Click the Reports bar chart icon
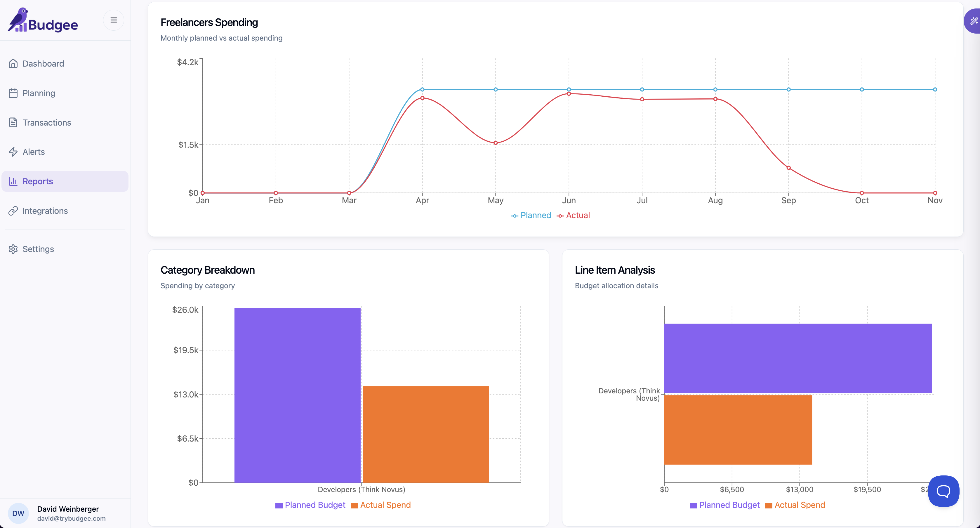Screen dimensions: 980x528 [x=13, y=181]
